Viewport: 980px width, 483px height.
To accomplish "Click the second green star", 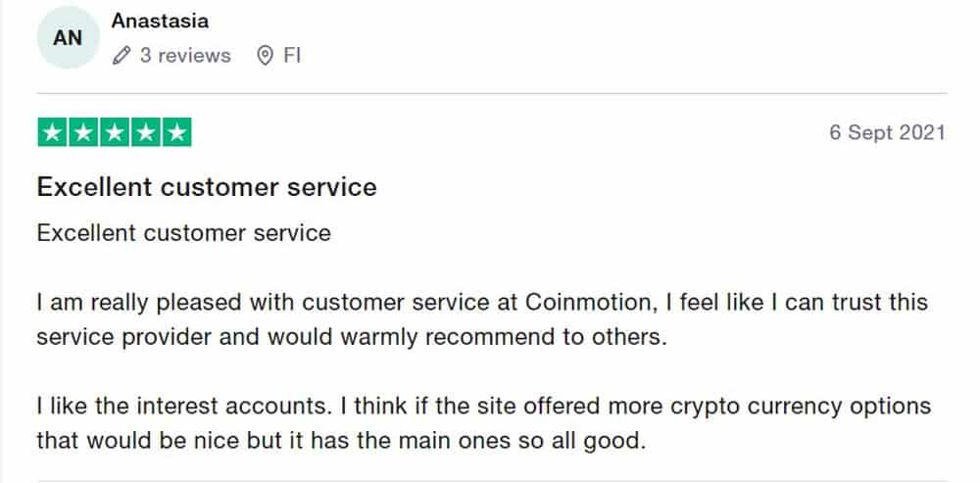I will pyautogui.click(x=83, y=132).
